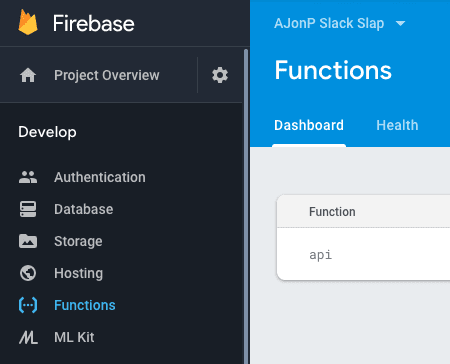Switch to the Dashboard tab

coord(309,125)
